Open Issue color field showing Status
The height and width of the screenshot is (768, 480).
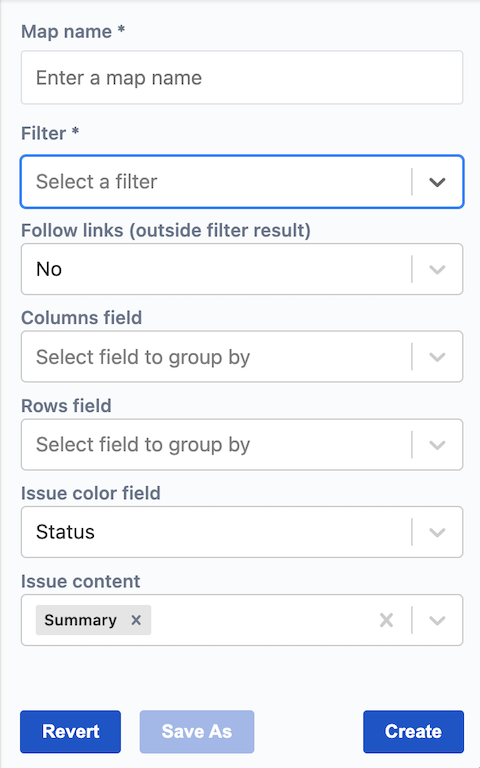242,532
